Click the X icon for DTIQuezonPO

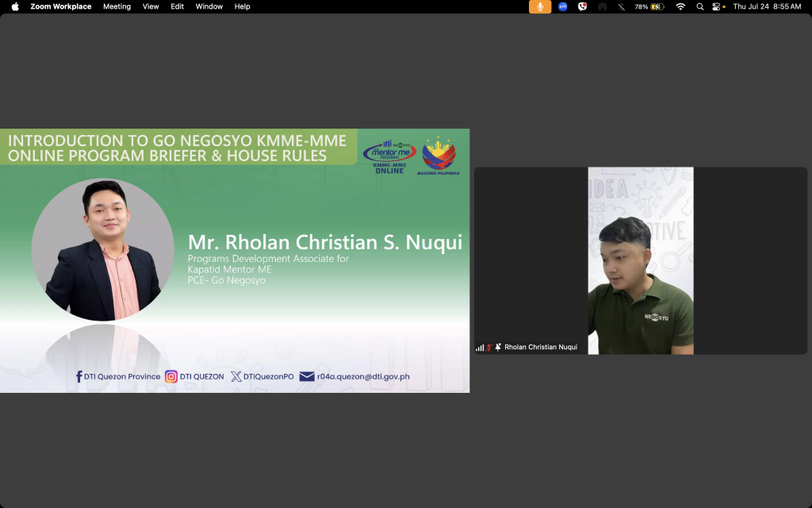coord(236,377)
